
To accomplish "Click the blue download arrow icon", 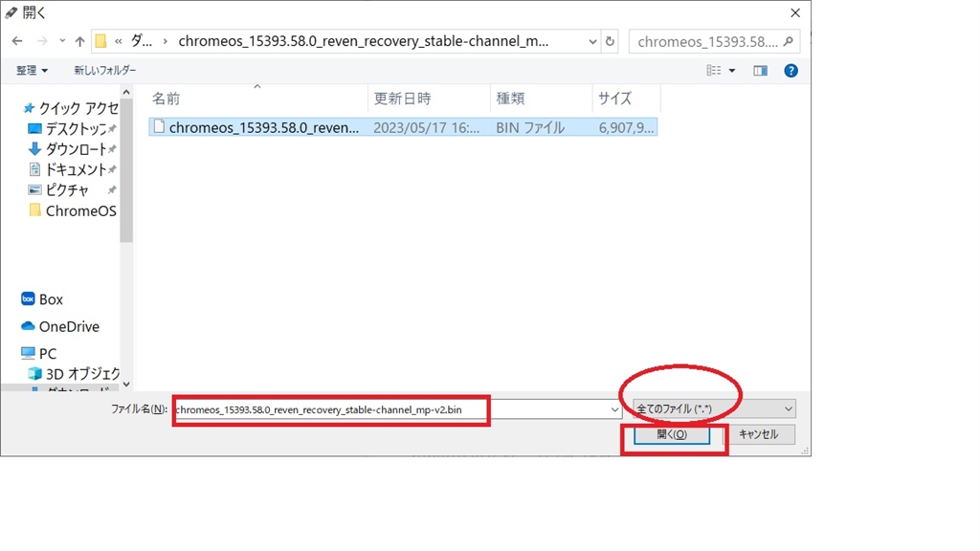I will tap(34, 148).
